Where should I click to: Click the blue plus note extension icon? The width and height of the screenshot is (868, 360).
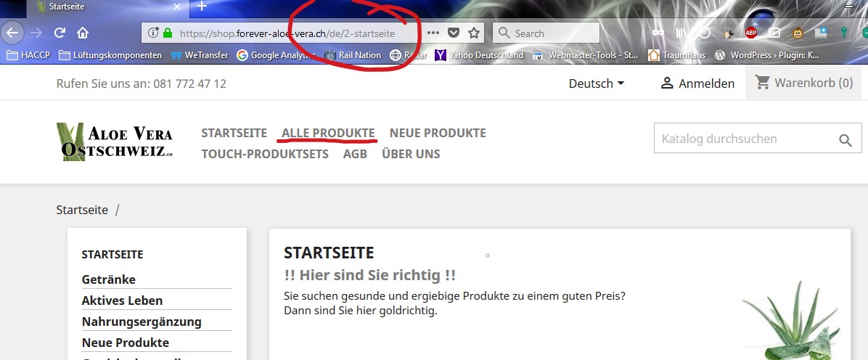click(x=821, y=33)
